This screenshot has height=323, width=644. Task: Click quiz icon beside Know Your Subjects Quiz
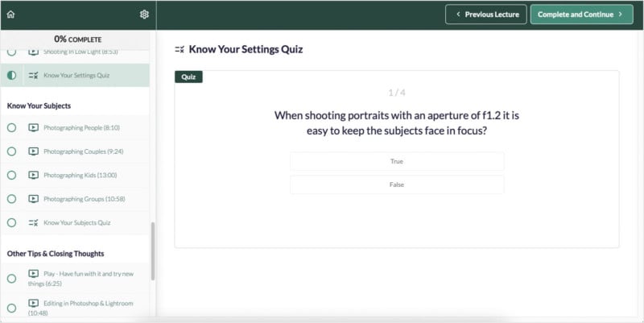tap(33, 222)
